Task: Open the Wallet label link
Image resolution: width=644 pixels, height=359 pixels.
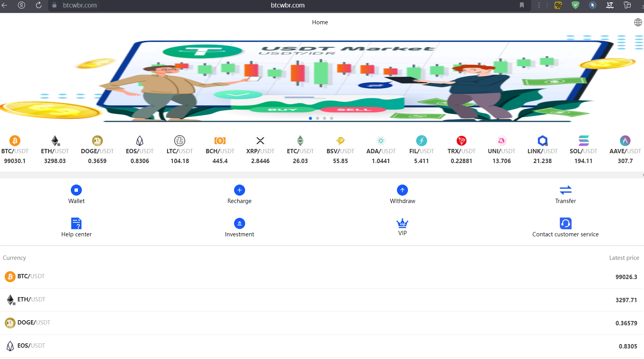Action: coord(76,201)
